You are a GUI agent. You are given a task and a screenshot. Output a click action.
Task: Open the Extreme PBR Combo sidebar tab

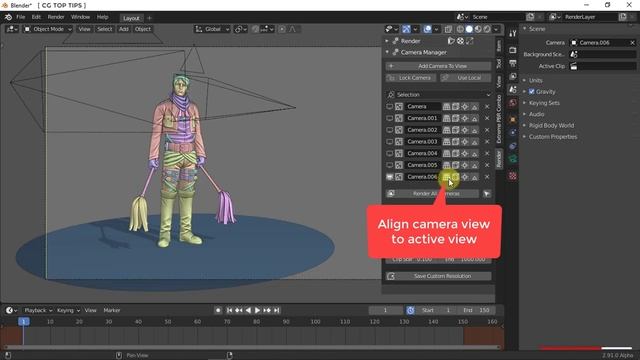click(499, 119)
